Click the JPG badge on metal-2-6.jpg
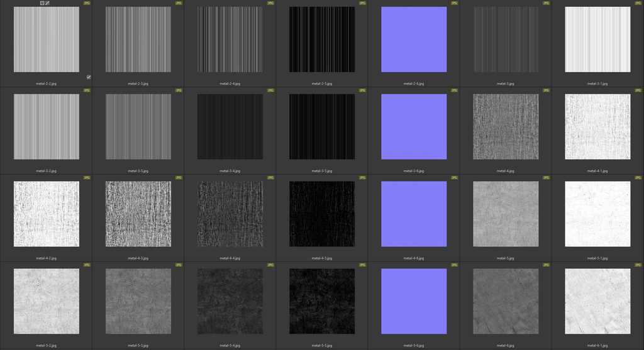Viewport: 644px width, 350px height. 455,3
